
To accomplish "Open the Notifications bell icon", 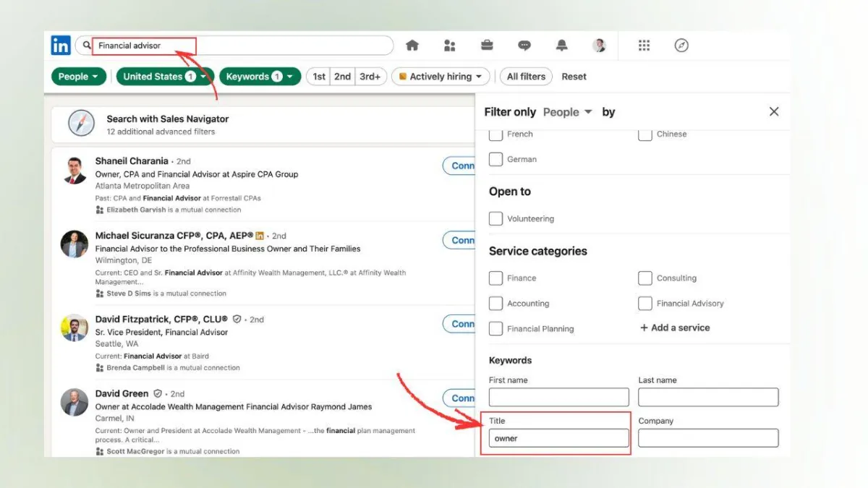I will 562,46.
